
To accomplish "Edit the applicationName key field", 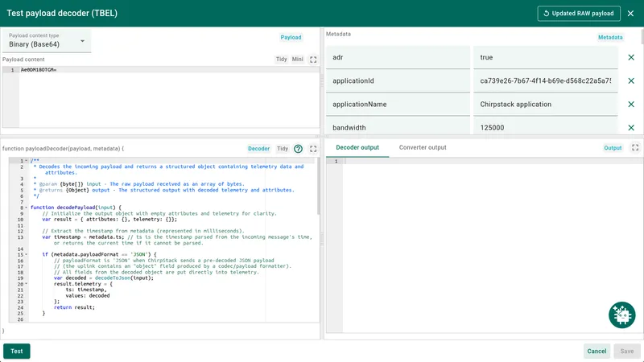I will [x=398, y=105].
